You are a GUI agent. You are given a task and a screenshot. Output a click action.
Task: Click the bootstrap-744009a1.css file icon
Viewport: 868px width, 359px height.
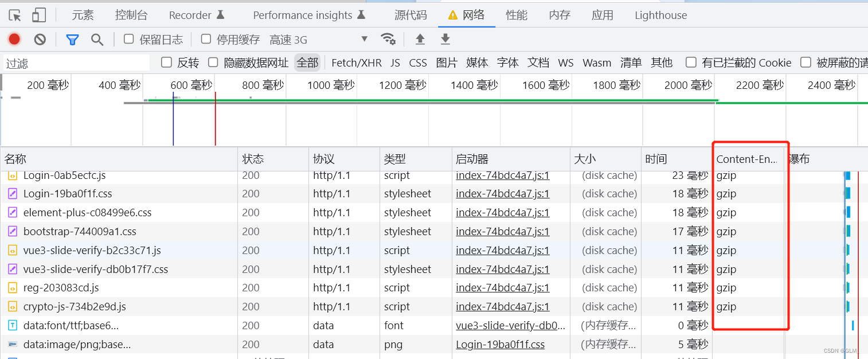(13, 232)
